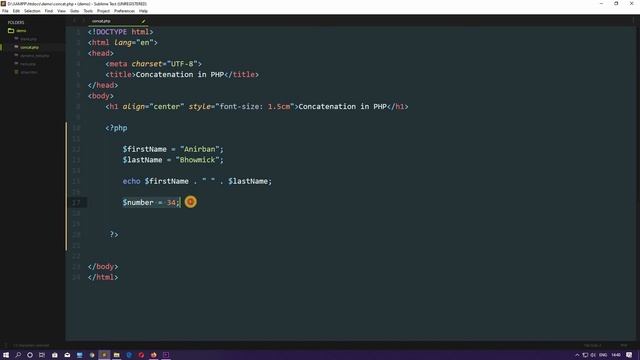Click the title Concatenation in PHP line
The width and height of the screenshot is (640, 360).
(x=182, y=74)
